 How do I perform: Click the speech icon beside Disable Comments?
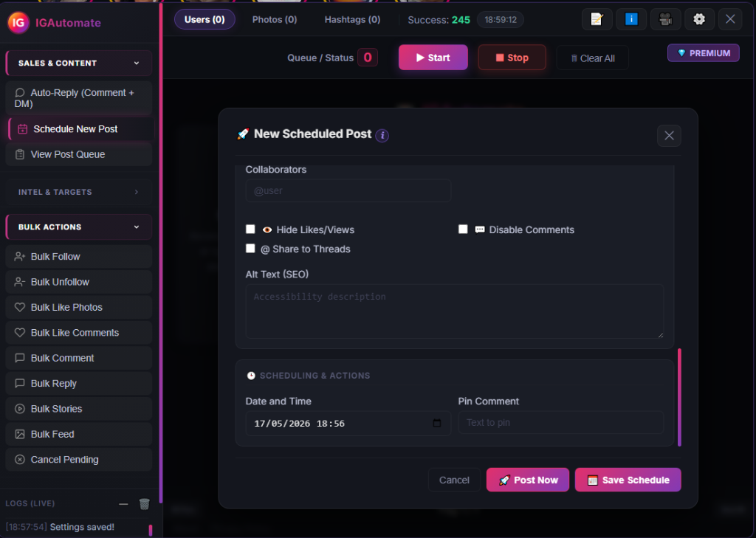point(480,230)
